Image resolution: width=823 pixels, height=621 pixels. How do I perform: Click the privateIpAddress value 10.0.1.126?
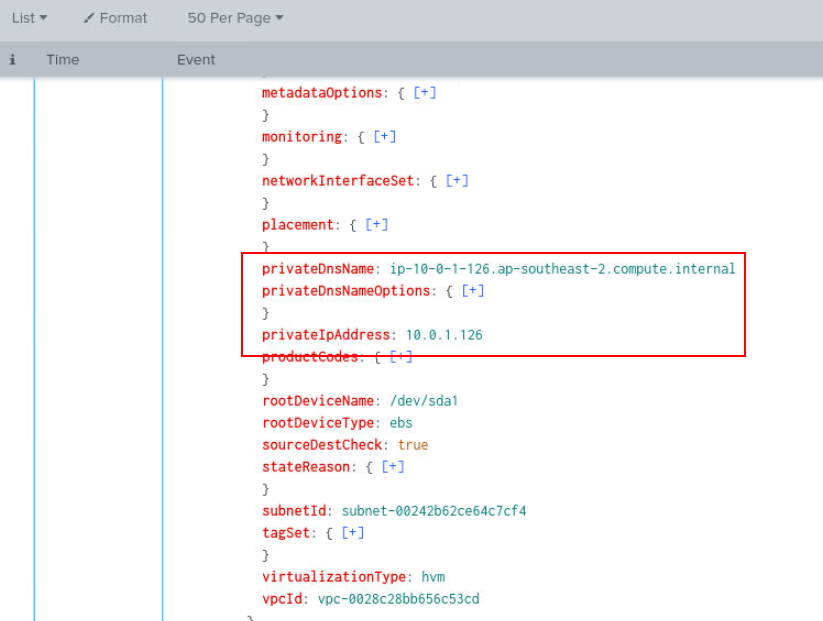click(x=443, y=335)
